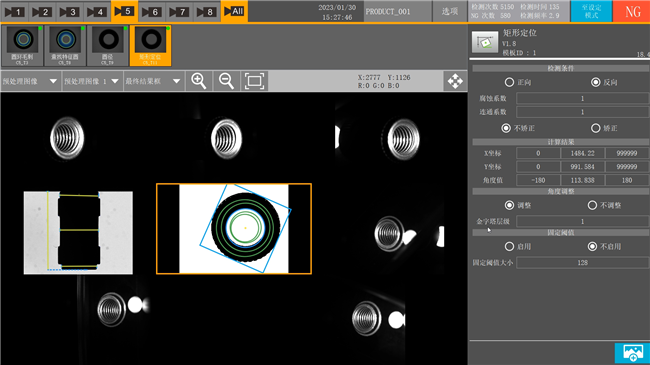Click the X坐标 minimum value field
The height and width of the screenshot is (365, 650).
pyautogui.click(x=538, y=153)
